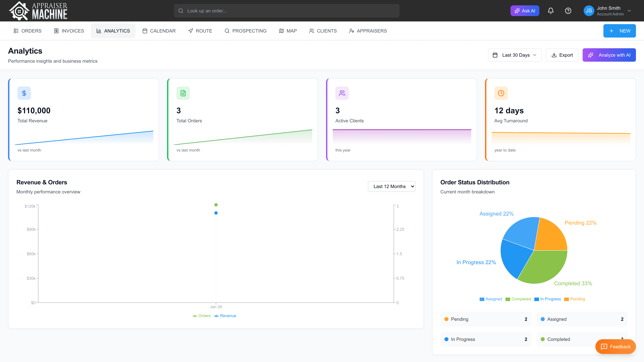This screenshot has height=362, width=644.
Task: Click the document icon on Total Orders card
Action: click(183, 93)
